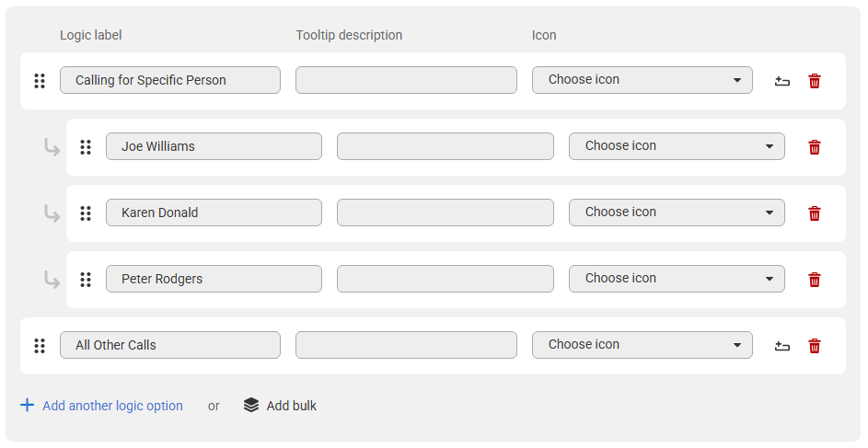Add sub-option under All Other Calls
Screen dimensions: 868x448
click(x=782, y=346)
